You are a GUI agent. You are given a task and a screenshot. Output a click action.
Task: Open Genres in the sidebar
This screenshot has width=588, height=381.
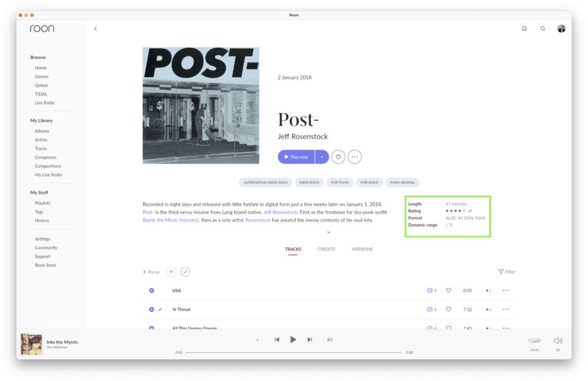click(41, 76)
